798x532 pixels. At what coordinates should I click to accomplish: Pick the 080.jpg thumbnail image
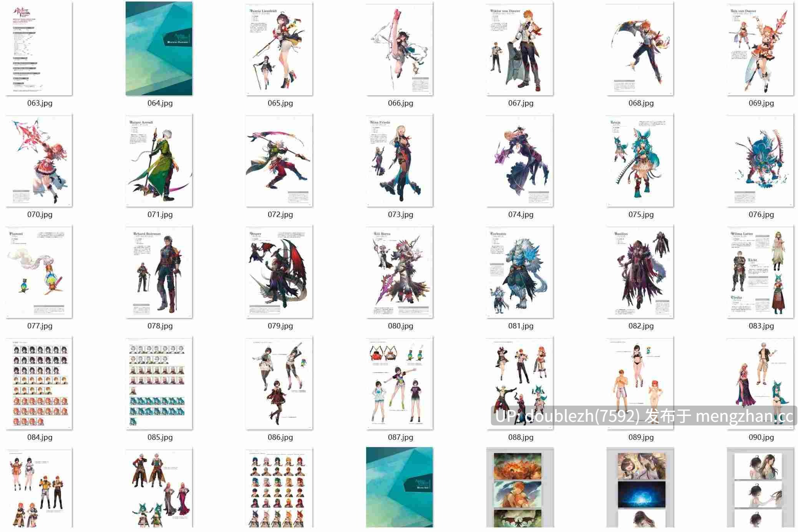click(400, 272)
